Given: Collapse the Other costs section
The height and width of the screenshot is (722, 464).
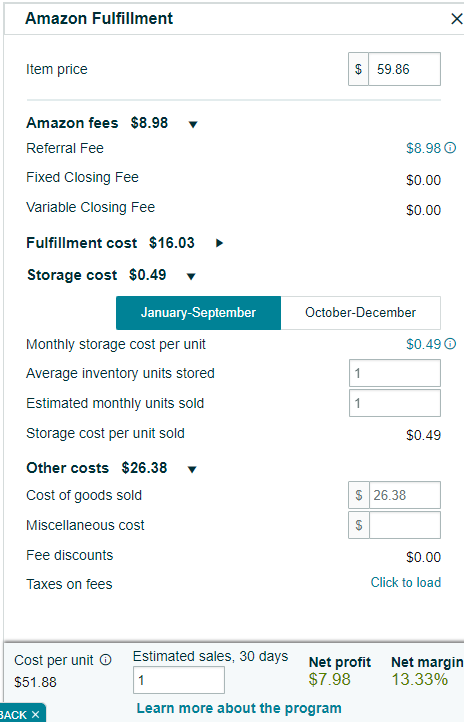Looking at the screenshot, I should [x=192, y=469].
